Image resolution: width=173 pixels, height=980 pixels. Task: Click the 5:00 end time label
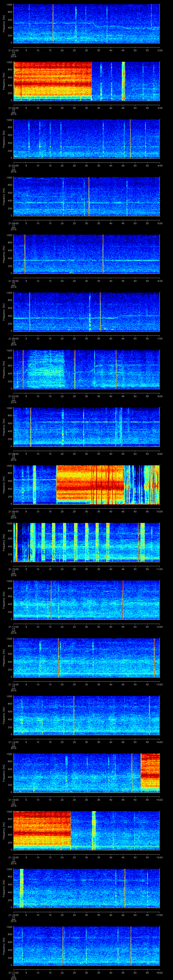[x=160, y=223]
